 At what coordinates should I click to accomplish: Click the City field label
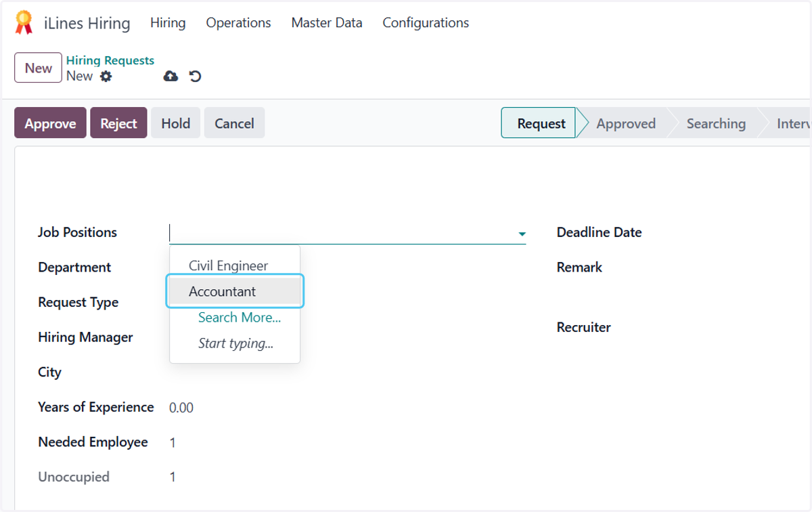(x=49, y=372)
